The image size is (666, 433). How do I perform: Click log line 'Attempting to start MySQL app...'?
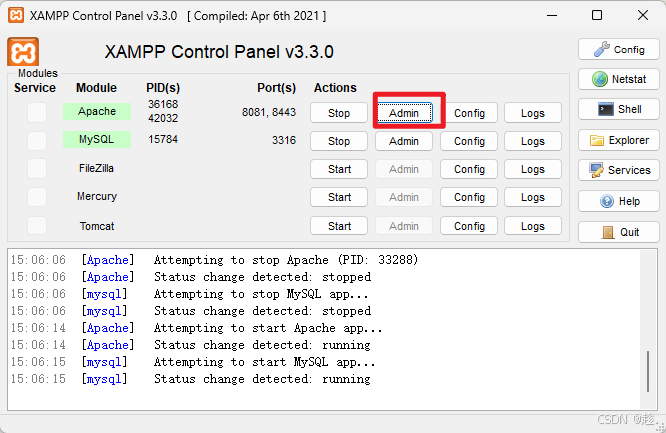coord(264,362)
